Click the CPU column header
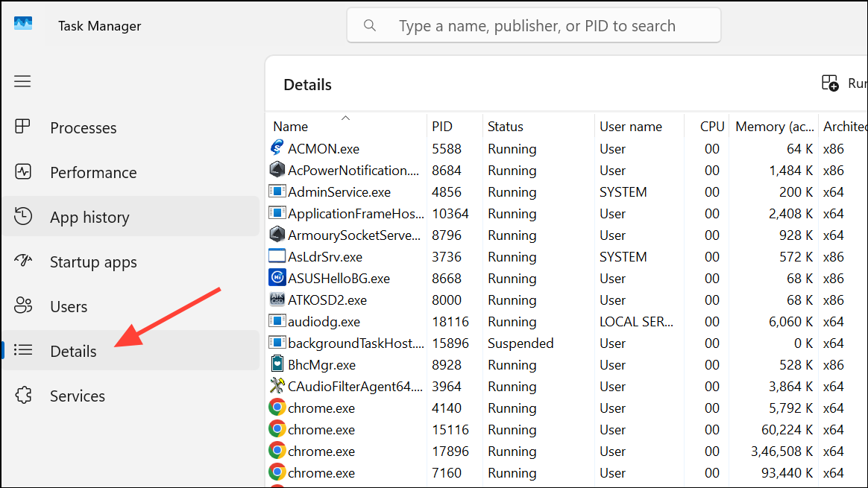The height and width of the screenshot is (488, 868). point(711,126)
